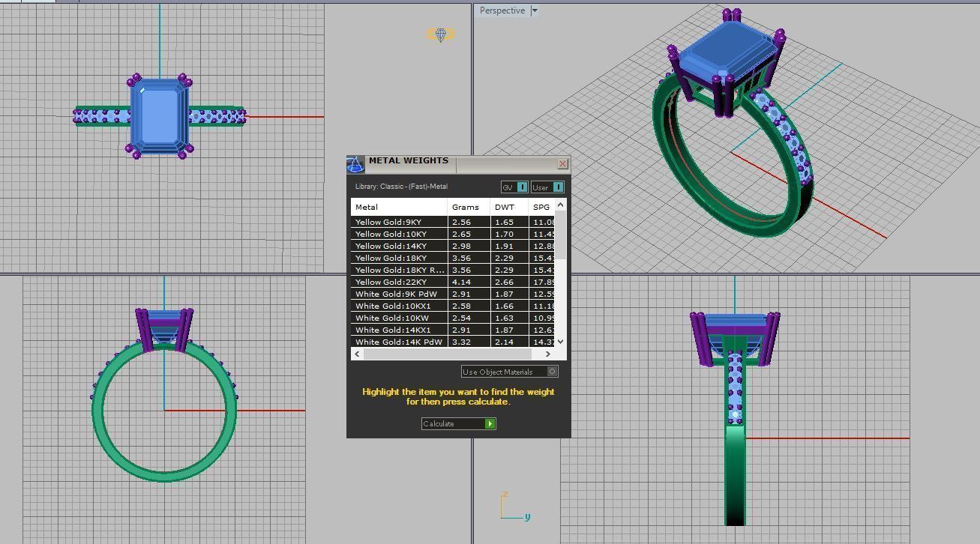
Task: Click the Metal Weights cone icon
Action: [355, 165]
